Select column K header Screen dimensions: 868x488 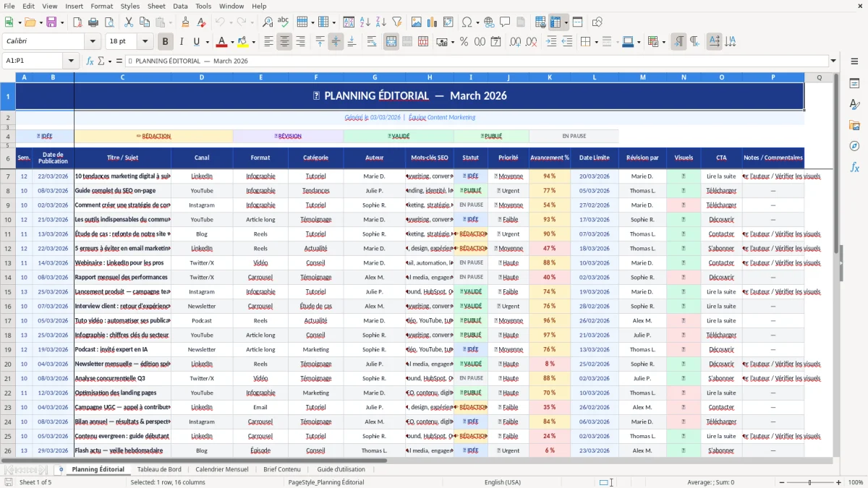click(550, 77)
